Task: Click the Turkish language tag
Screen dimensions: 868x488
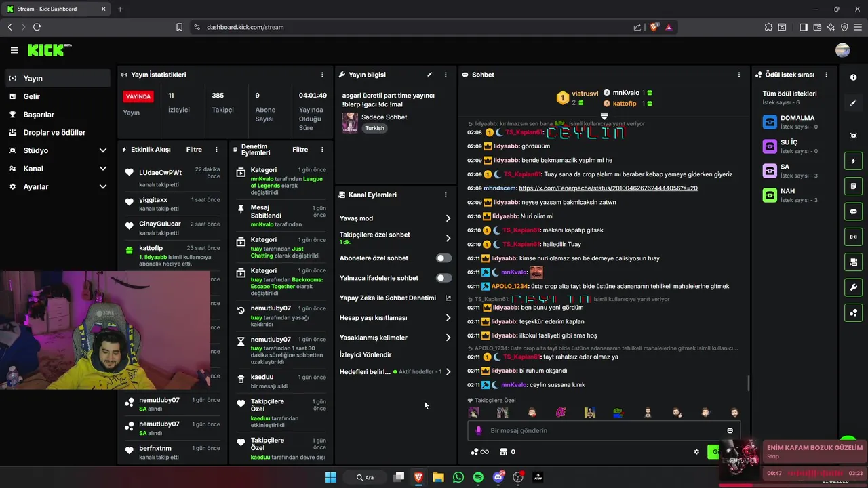Action: 374,128
